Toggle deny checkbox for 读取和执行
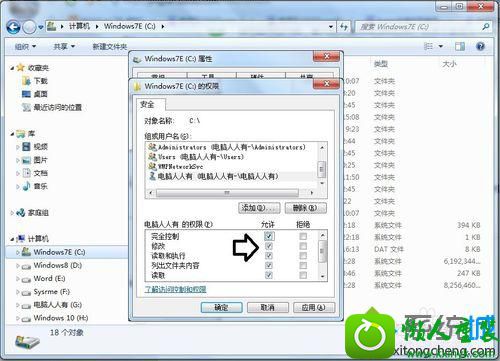Image resolution: width=500 pixels, height=361 pixels. pyautogui.click(x=303, y=256)
